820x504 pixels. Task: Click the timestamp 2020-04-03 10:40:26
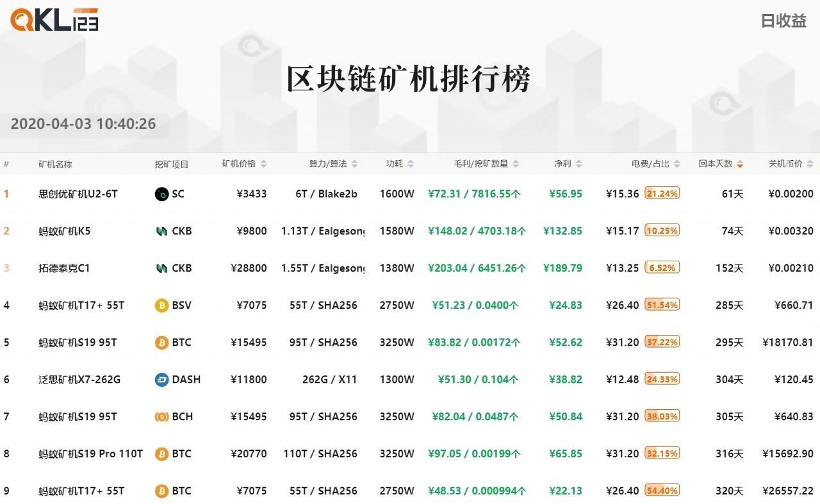coord(83,124)
